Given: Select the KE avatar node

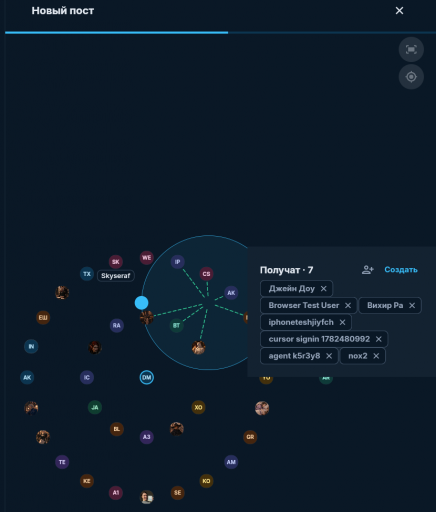Looking at the screenshot, I should [x=87, y=481].
